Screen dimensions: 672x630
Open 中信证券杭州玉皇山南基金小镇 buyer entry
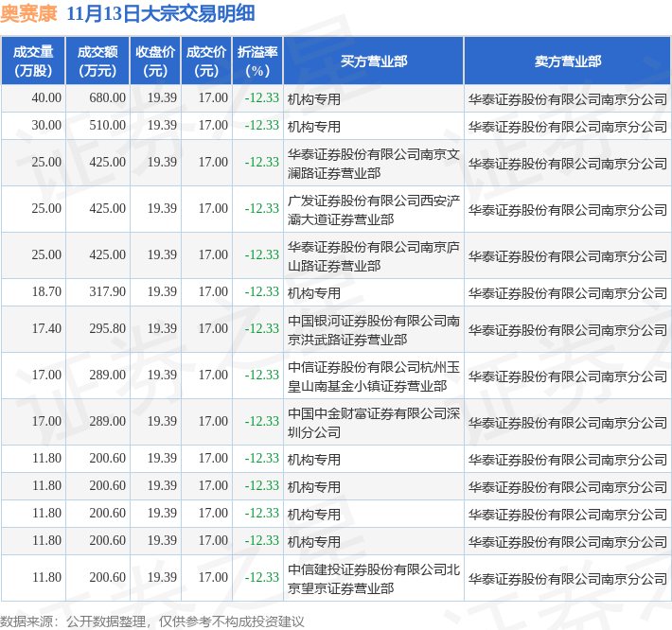(373, 375)
